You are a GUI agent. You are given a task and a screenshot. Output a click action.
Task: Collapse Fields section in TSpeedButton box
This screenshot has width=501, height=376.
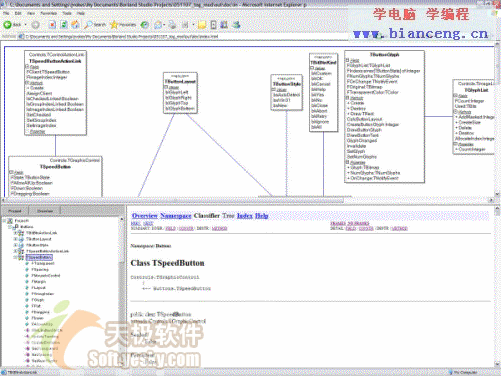pyautogui.click(x=11, y=172)
